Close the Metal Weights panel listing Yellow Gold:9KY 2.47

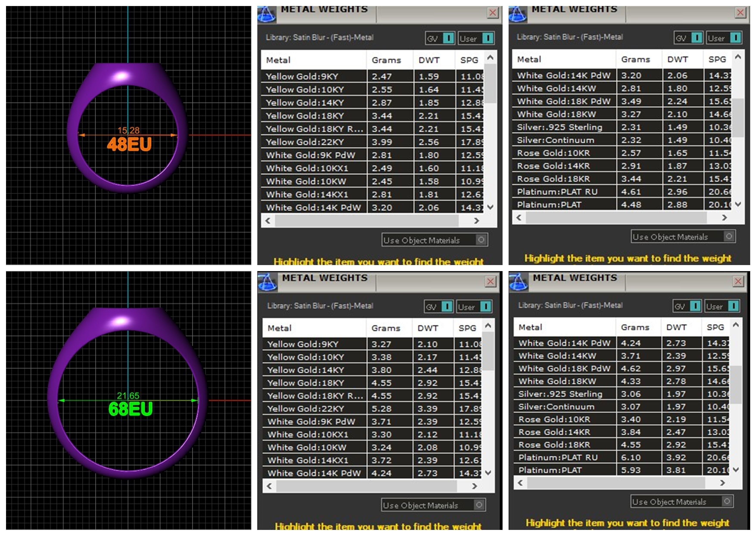pyautogui.click(x=493, y=13)
